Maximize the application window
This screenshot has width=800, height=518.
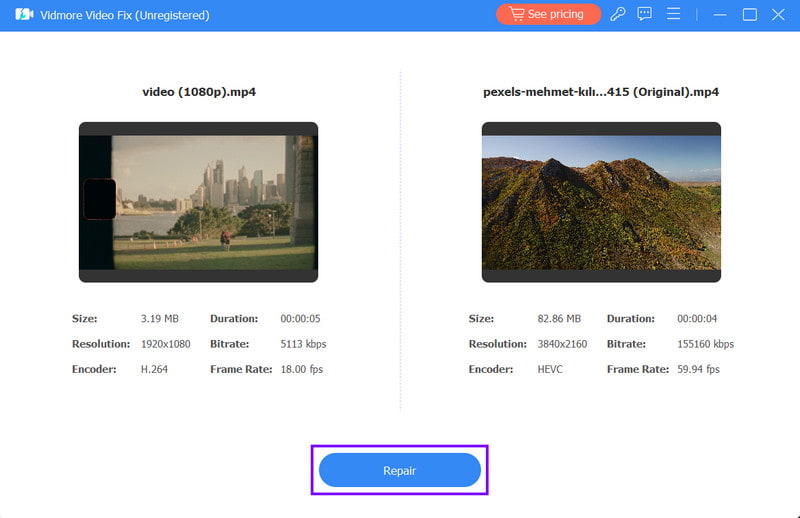pos(750,15)
